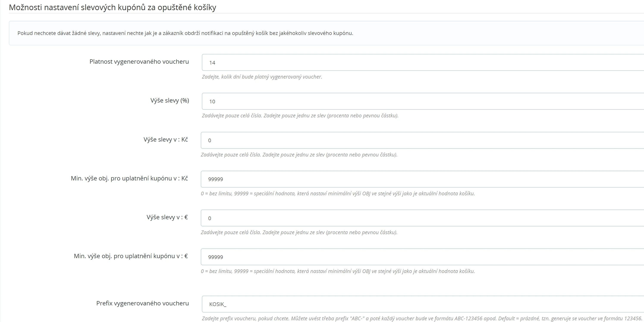Click the Výše slevy v : Kč label
Screen dimensions: 644x322
[165, 140]
